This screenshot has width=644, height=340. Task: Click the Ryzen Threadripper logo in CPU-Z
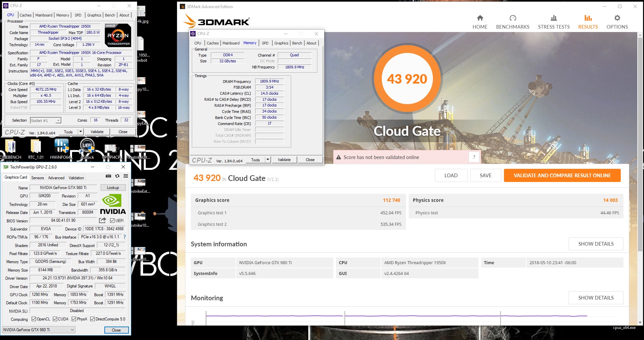tap(118, 35)
